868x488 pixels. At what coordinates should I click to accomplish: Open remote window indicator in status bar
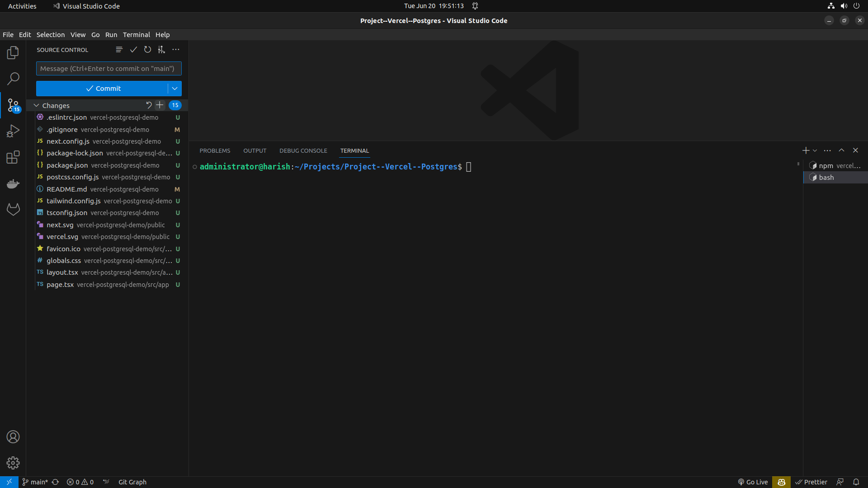(9, 482)
